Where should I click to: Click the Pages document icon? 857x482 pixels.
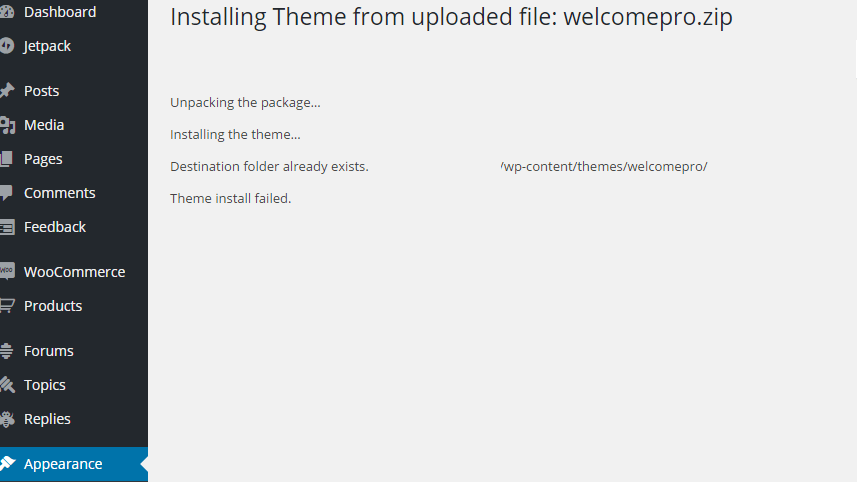point(7,159)
